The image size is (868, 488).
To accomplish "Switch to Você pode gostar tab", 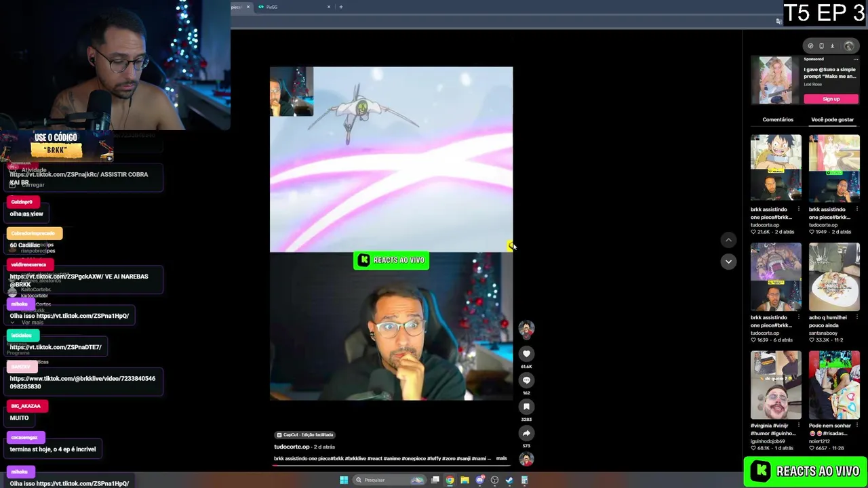I will tap(832, 119).
